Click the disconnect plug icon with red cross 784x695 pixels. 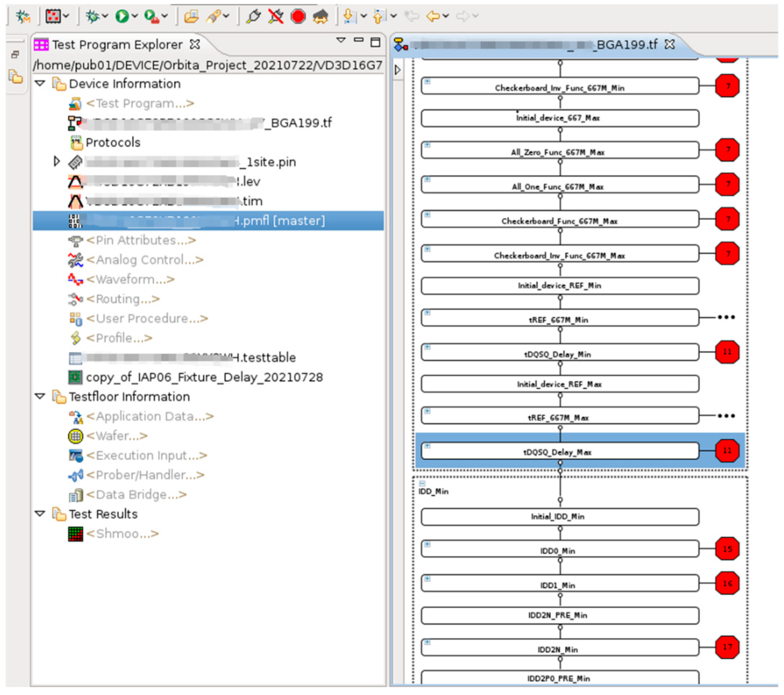(x=276, y=16)
